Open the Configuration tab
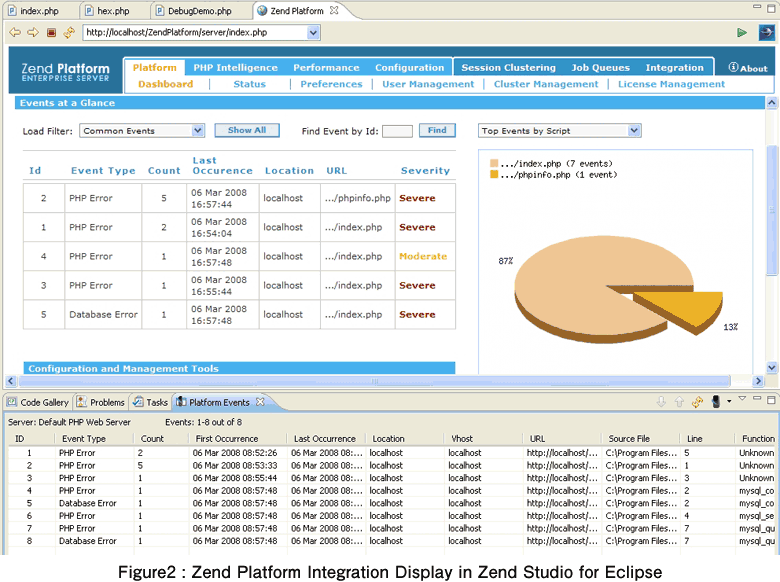Viewport: 780px width, 582px height. [409, 67]
